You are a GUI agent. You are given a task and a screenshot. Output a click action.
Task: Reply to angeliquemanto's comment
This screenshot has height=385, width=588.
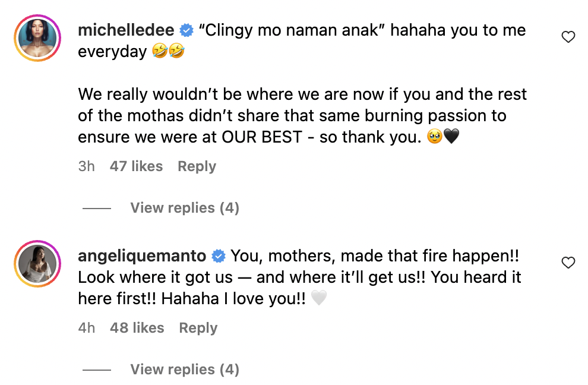coord(198,327)
